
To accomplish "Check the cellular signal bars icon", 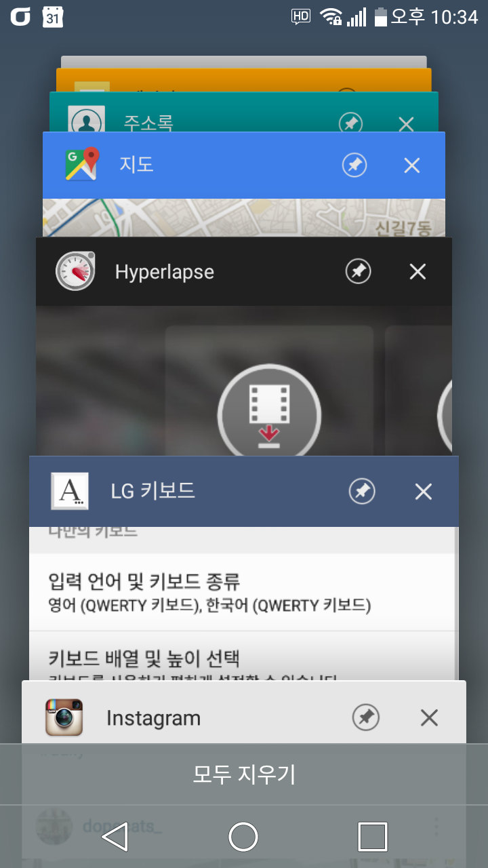I will pos(357,17).
